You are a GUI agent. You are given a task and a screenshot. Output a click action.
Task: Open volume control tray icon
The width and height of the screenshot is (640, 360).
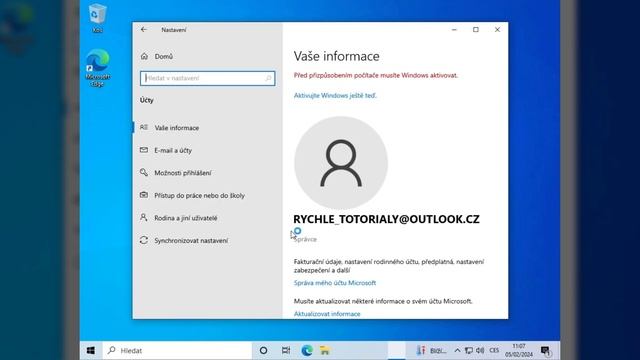[x=480, y=351]
